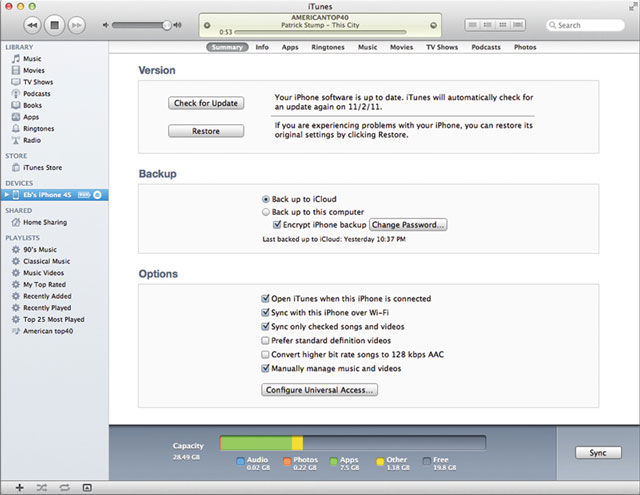This screenshot has height=495, width=640.
Task: Select Back up to iCloud
Action: coord(266,199)
